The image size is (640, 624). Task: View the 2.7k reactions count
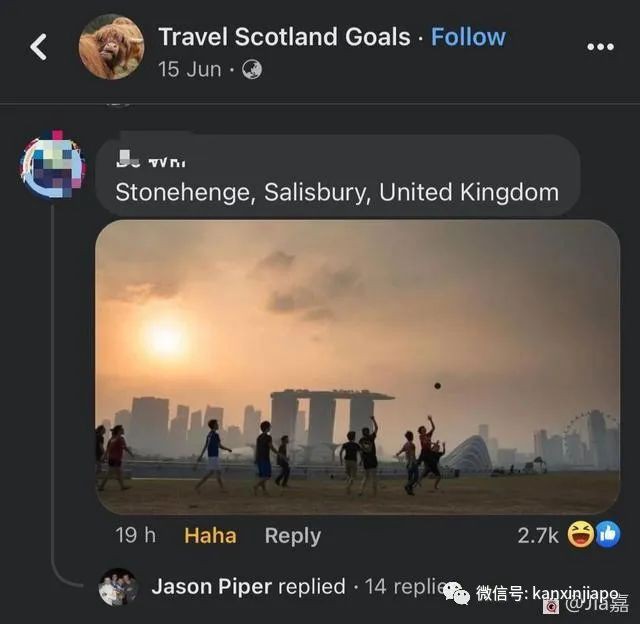(x=538, y=535)
